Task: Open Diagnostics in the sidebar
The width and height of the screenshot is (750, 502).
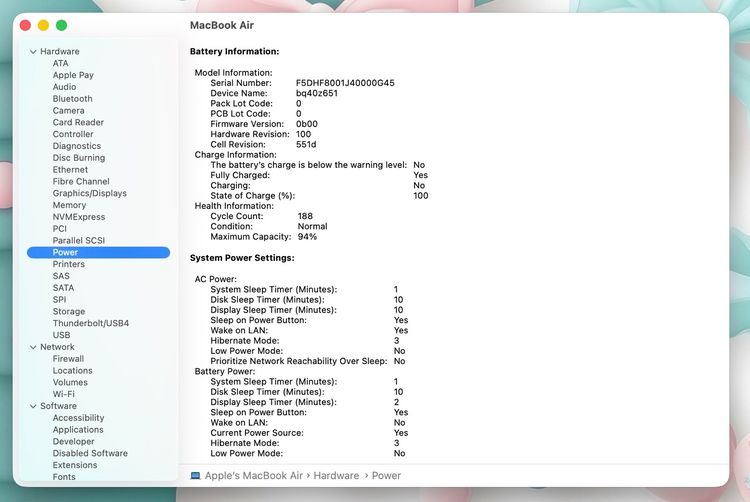Action: (77, 146)
